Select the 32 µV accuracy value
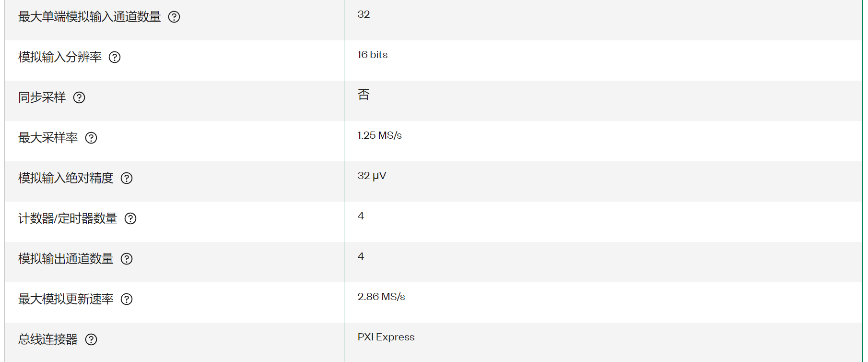Screen dimensions: 868x362 (372, 176)
